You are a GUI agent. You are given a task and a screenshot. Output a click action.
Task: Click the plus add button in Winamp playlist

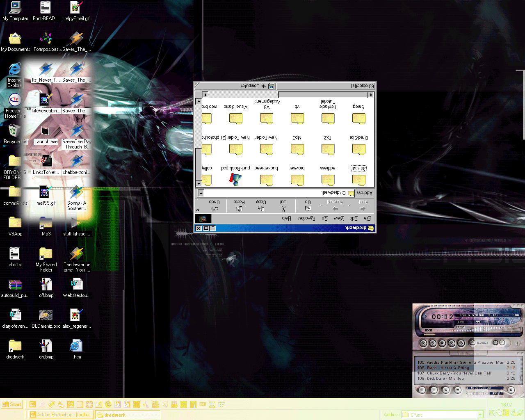[422, 390]
